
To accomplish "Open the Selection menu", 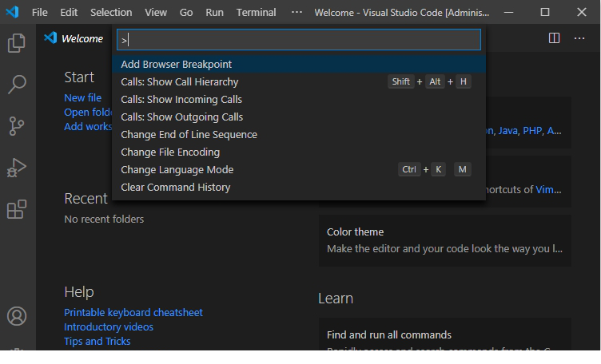I will (111, 12).
